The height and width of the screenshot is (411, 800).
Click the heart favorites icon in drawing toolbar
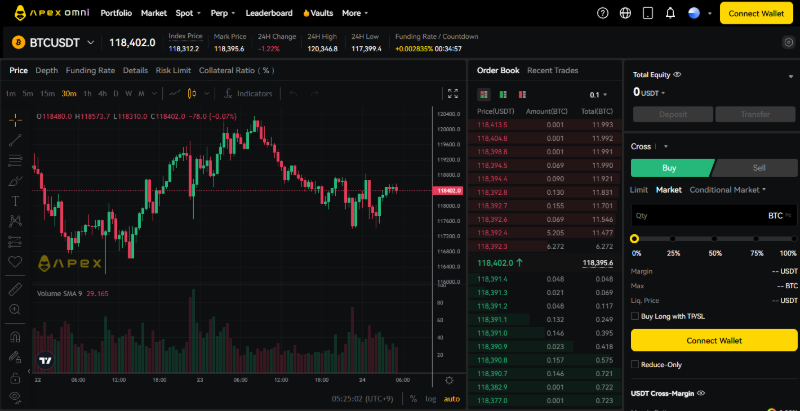(x=15, y=262)
